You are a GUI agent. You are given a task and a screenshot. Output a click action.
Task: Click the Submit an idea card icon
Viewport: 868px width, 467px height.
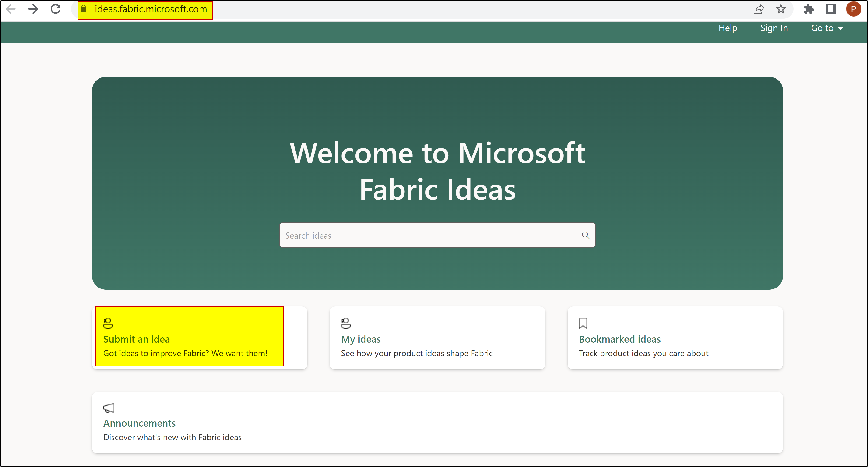108,323
